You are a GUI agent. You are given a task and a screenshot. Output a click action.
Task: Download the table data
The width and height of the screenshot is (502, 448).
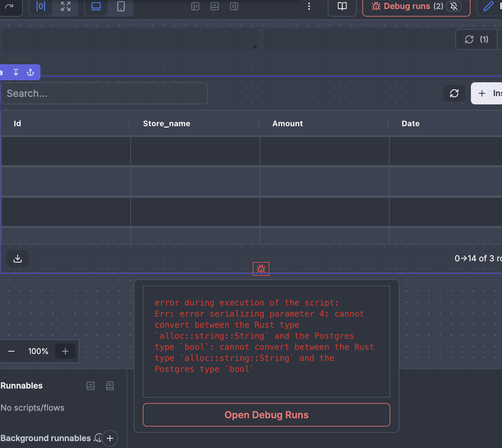[x=18, y=259]
